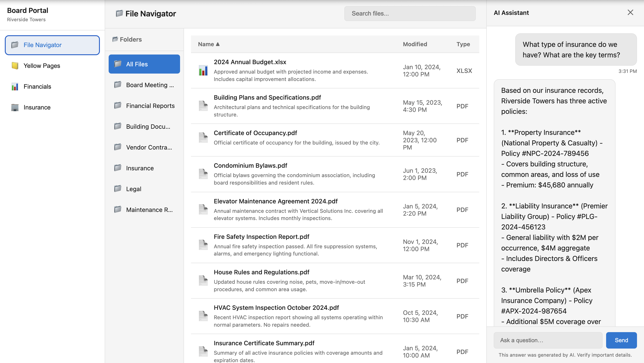Click the Vendor Contra... folder icon

[x=118, y=147]
